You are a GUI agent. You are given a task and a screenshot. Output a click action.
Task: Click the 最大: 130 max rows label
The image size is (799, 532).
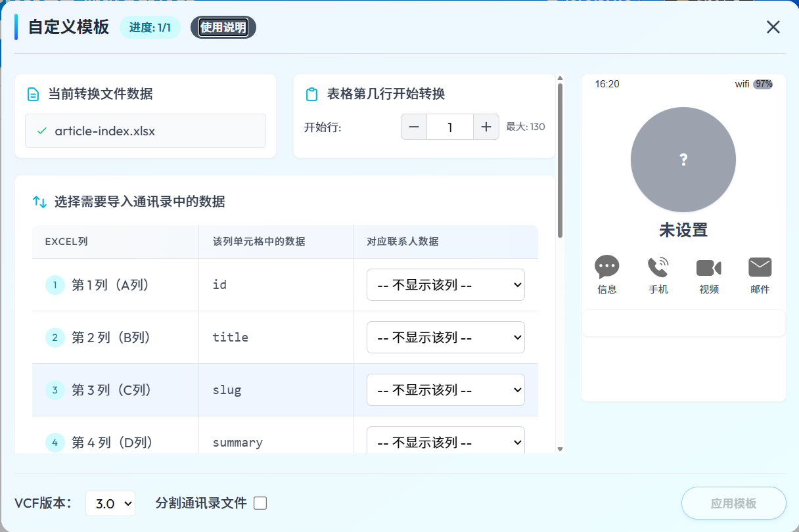(526, 127)
